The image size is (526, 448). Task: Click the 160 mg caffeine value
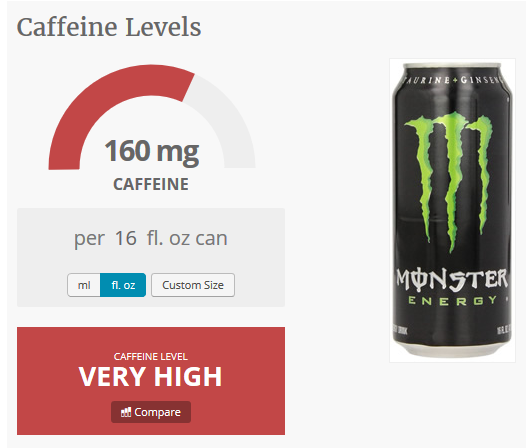click(152, 151)
